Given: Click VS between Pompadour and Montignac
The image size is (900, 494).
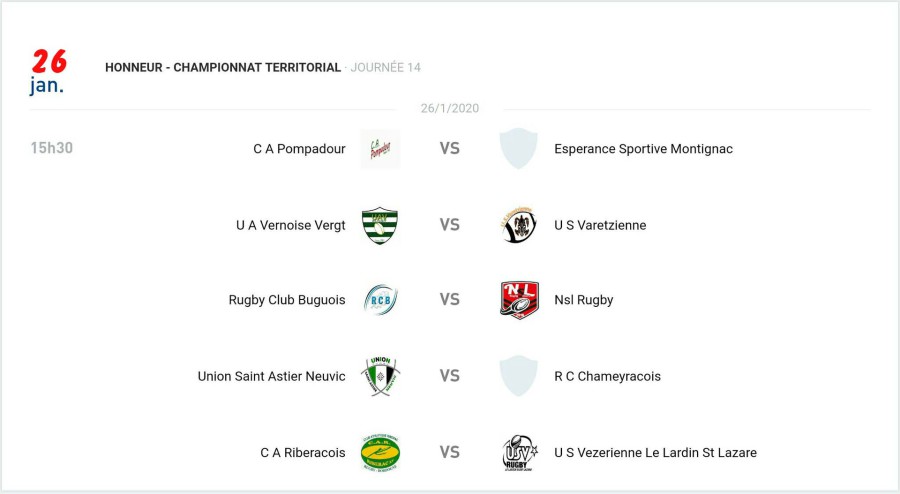Looking at the screenshot, I should point(450,149).
